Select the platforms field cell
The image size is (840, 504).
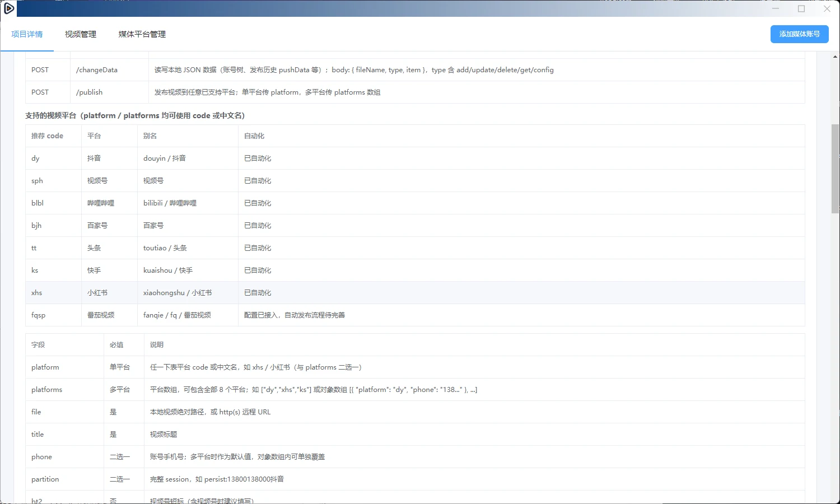pyautogui.click(x=65, y=390)
